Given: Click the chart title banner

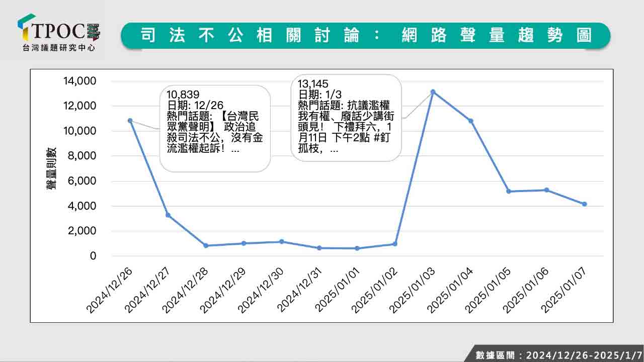Looking at the screenshot, I should tap(365, 35).
